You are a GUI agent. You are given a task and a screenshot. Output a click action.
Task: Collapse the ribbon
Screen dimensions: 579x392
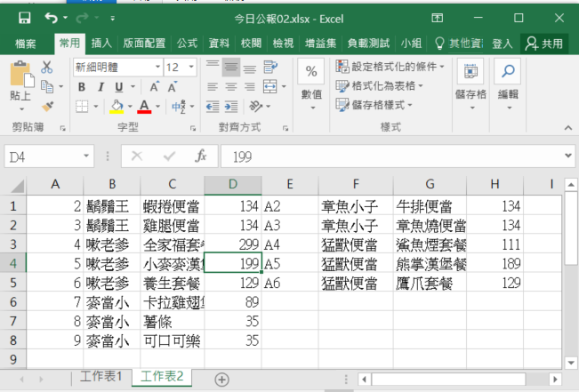point(568,128)
